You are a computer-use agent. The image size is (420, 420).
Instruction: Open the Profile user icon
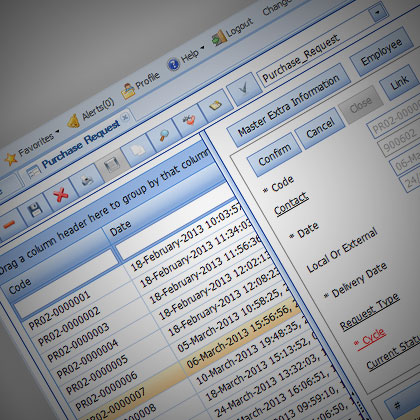[x=128, y=91]
